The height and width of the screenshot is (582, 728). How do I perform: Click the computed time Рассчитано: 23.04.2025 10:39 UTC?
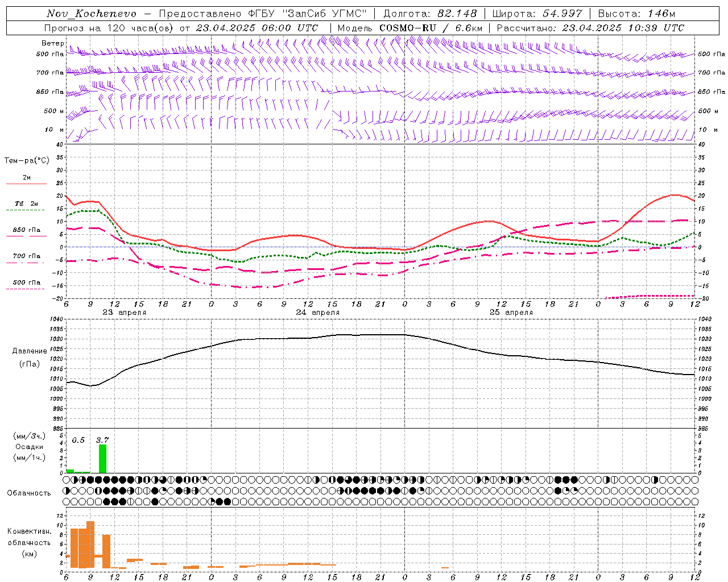pos(590,28)
